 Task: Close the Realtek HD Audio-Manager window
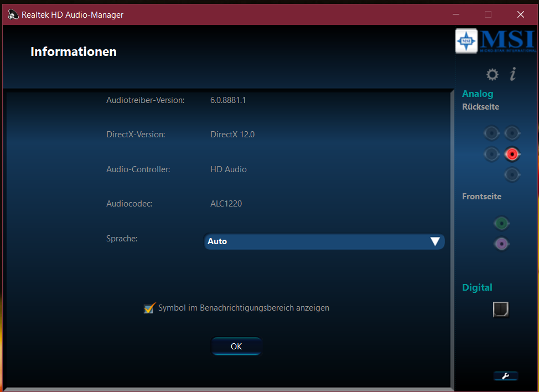pyautogui.click(x=520, y=14)
